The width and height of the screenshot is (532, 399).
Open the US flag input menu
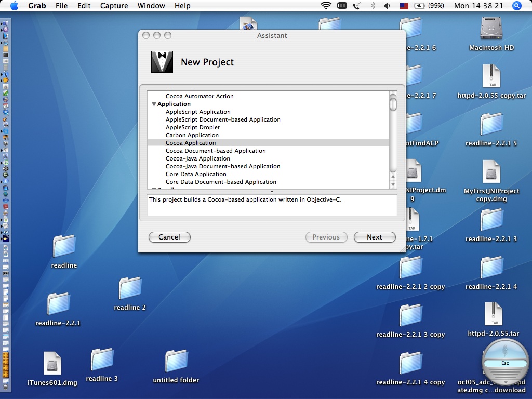click(404, 6)
